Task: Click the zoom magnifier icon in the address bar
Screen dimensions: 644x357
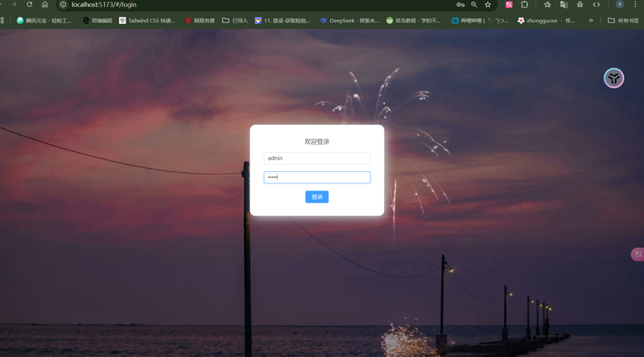Action: coord(474,5)
